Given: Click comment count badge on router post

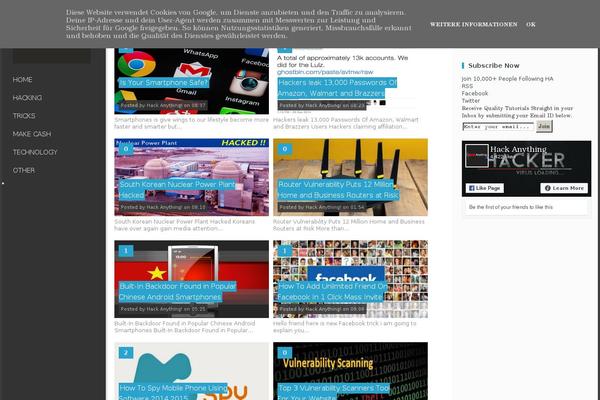Looking at the screenshot, I should tap(284, 149).
